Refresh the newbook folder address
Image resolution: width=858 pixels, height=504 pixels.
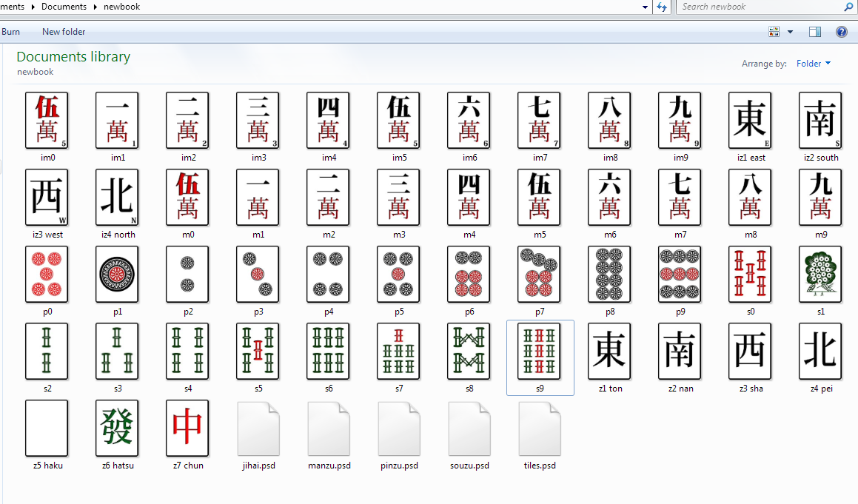click(x=662, y=7)
